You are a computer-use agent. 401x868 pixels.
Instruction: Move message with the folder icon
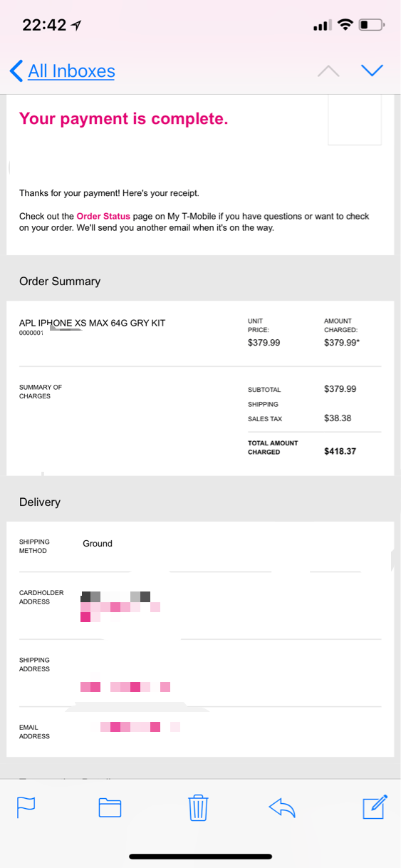tap(110, 807)
